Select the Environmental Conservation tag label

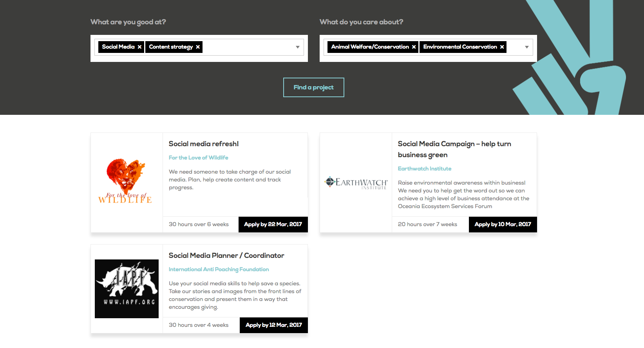(460, 47)
